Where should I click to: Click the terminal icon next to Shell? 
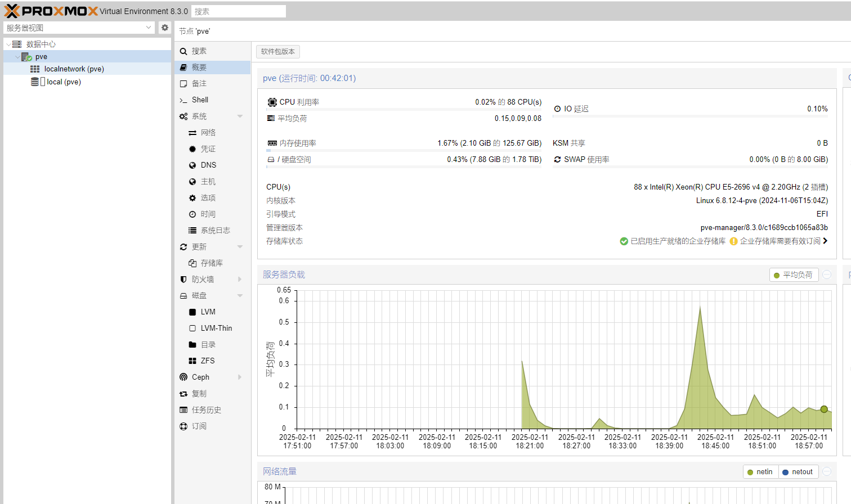click(183, 100)
